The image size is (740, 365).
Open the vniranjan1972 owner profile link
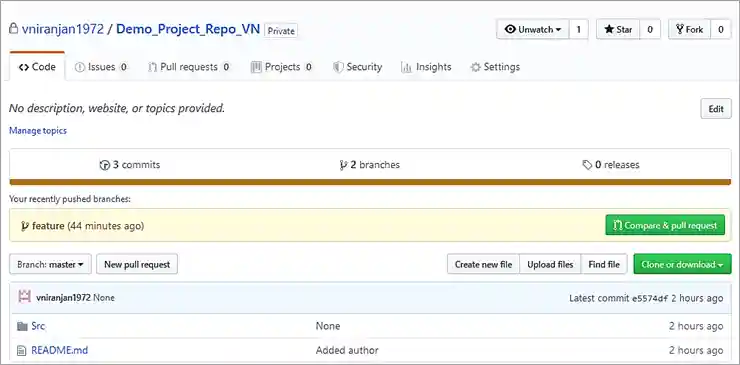click(62, 29)
